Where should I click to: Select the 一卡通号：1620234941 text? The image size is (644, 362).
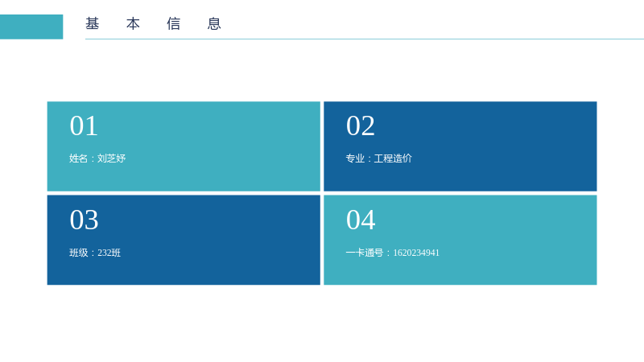click(393, 253)
